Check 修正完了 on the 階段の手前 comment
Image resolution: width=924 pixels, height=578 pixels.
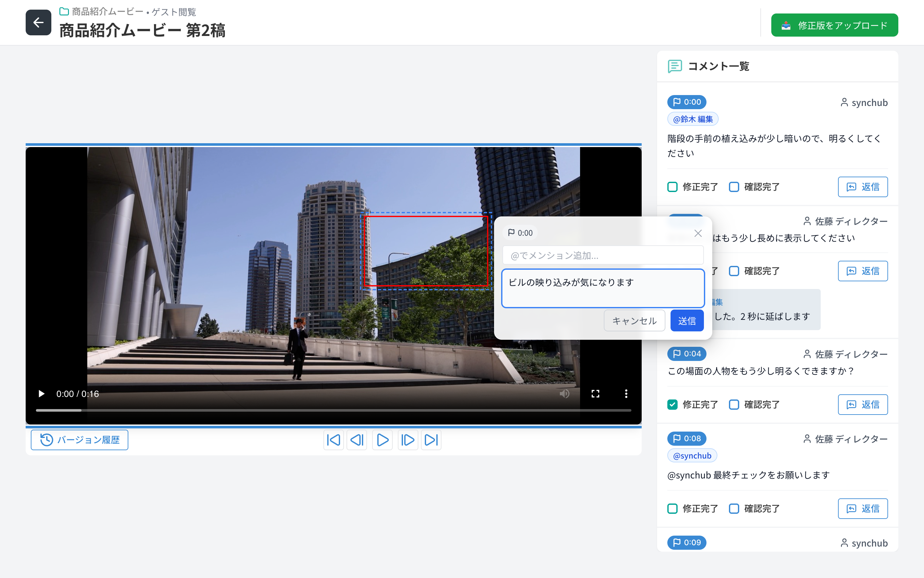point(672,187)
